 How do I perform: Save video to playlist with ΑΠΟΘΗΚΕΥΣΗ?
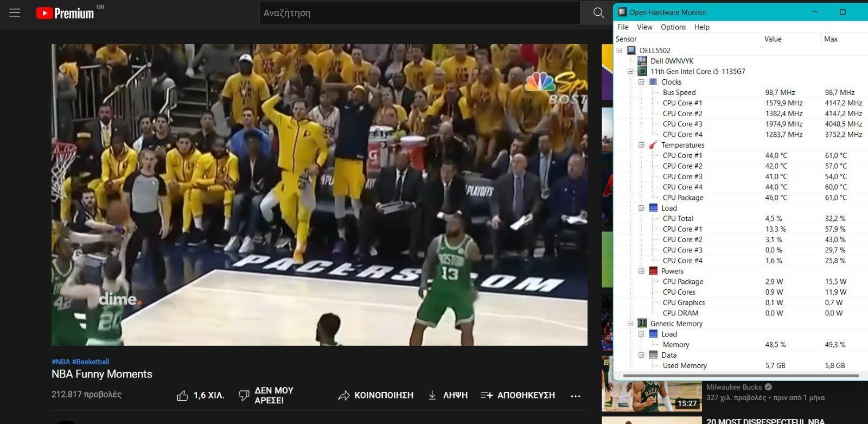518,395
